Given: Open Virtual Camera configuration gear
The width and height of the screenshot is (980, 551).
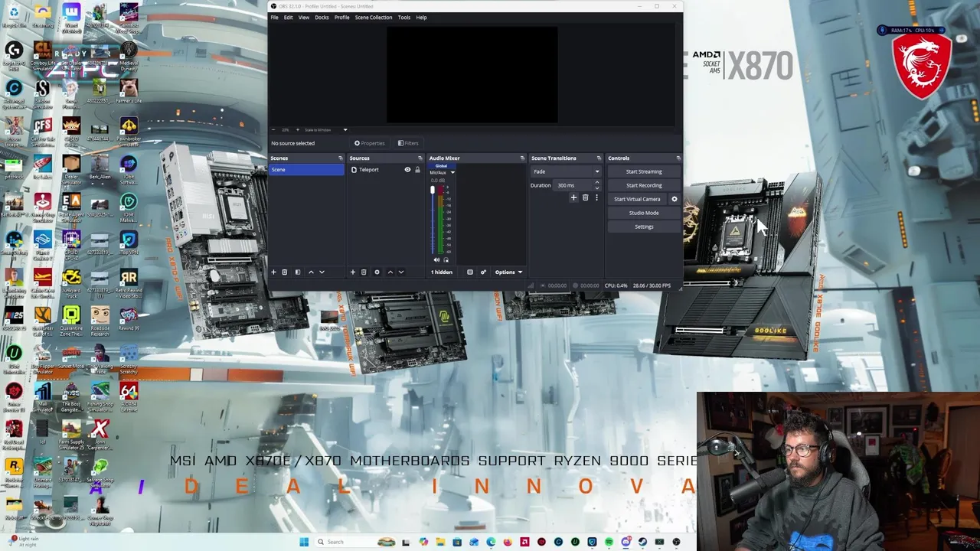Looking at the screenshot, I should [x=675, y=199].
